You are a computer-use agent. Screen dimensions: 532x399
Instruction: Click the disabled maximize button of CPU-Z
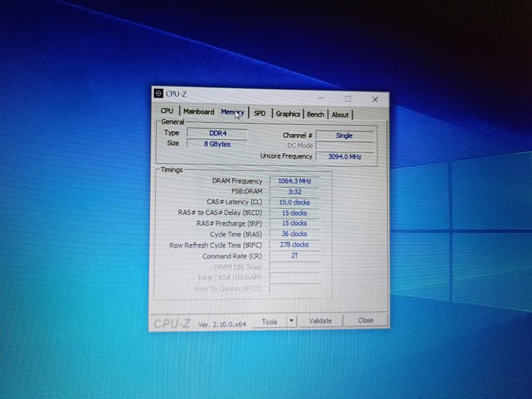[348, 98]
